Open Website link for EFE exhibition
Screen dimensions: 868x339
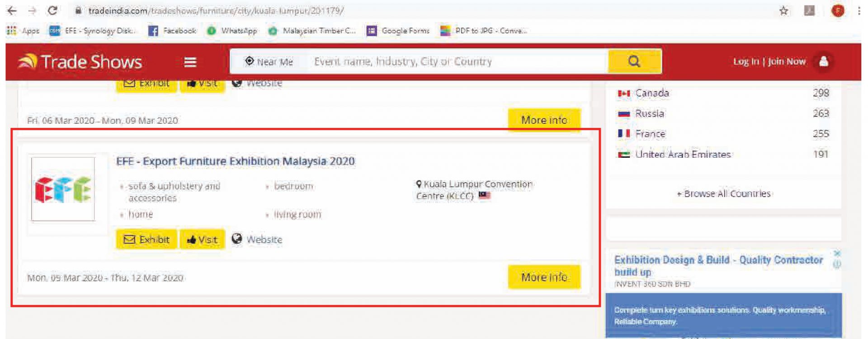click(x=257, y=239)
